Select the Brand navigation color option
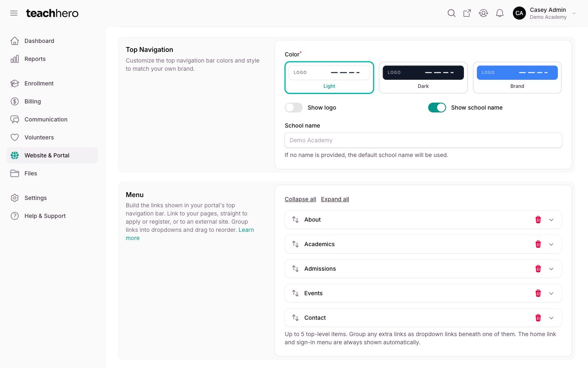Image resolution: width=588 pixels, height=368 pixels. [517, 78]
